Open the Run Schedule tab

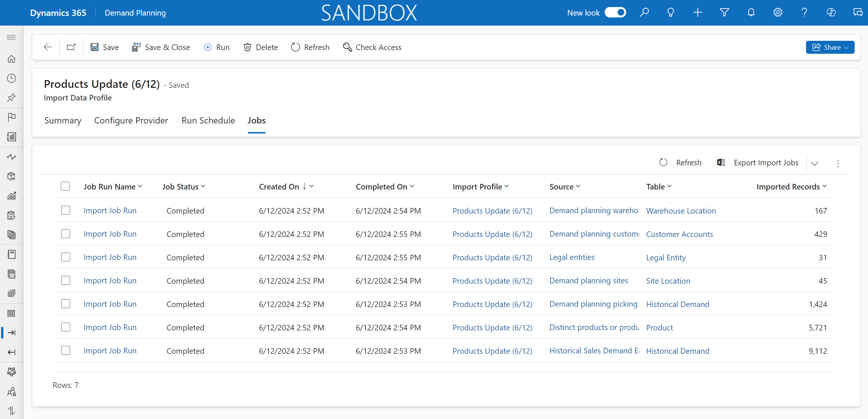coord(208,120)
